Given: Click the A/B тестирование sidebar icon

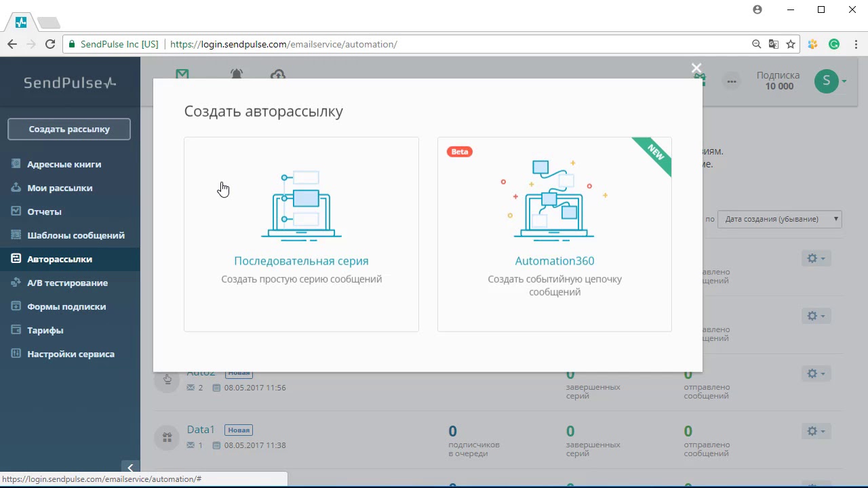Looking at the screenshot, I should click(x=16, y=283).
